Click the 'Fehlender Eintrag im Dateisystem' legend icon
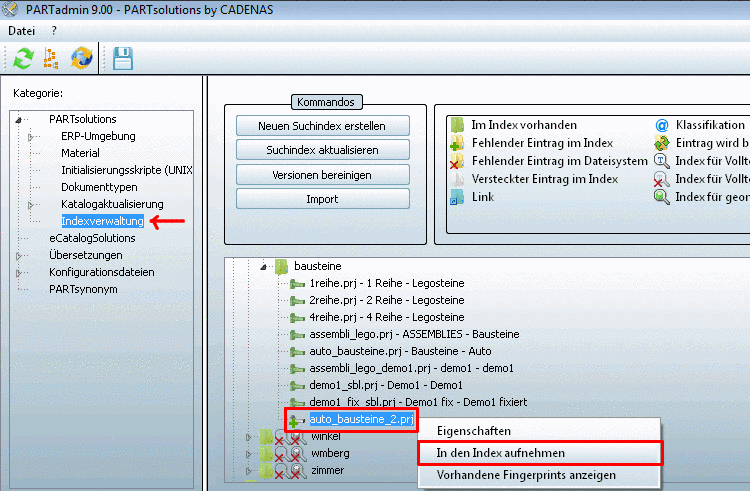Viewport: 750px width, 491px height. pyautogui.click(x=457, y=161)
